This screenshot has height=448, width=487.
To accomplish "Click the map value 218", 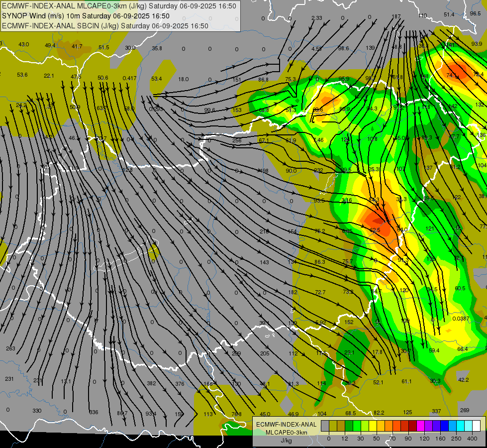I will tap(264, 231).
